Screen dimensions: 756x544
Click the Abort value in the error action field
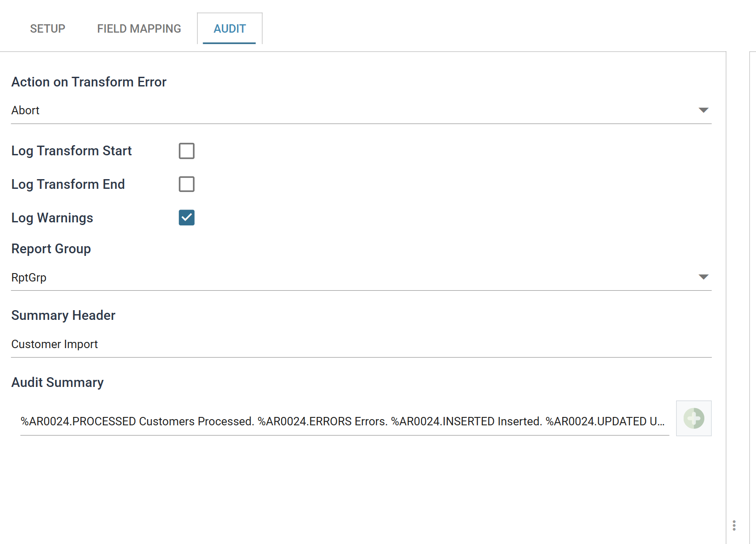pos(26,110)
